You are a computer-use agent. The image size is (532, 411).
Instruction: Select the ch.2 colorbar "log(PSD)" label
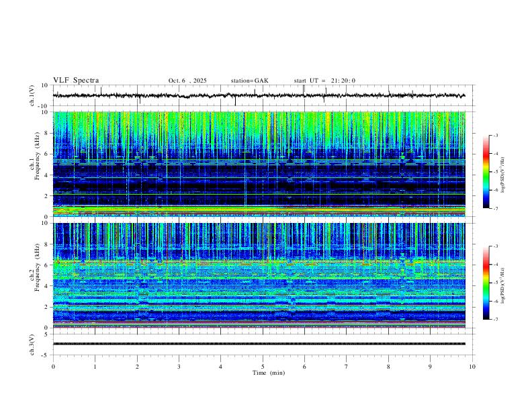[x=503, y=285]
